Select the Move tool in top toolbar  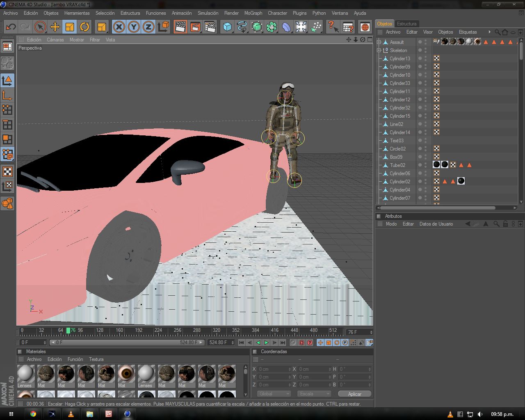[x=55, y=27]
